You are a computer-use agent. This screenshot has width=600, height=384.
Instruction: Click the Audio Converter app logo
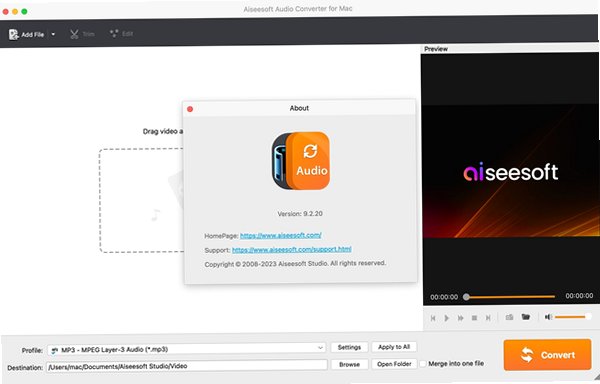click(x=301, y=161)
